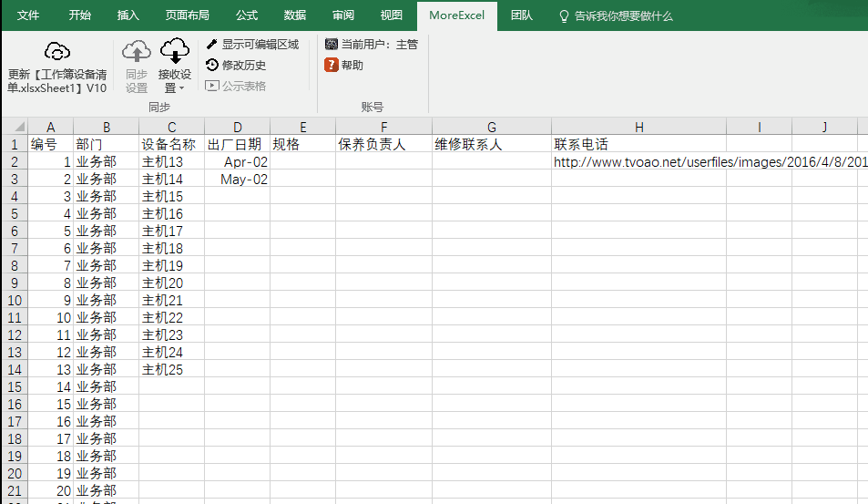
Task: Select row 10 header
Action: coord(15,300)
